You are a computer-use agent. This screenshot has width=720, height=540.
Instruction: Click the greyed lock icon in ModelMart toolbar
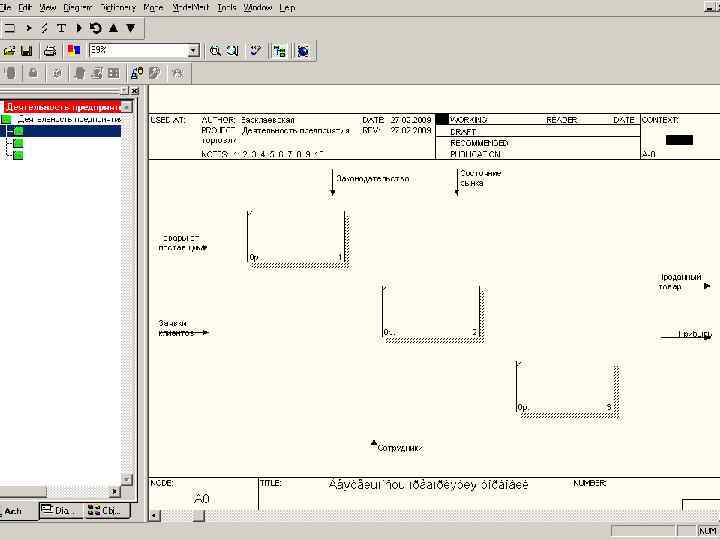33,73
